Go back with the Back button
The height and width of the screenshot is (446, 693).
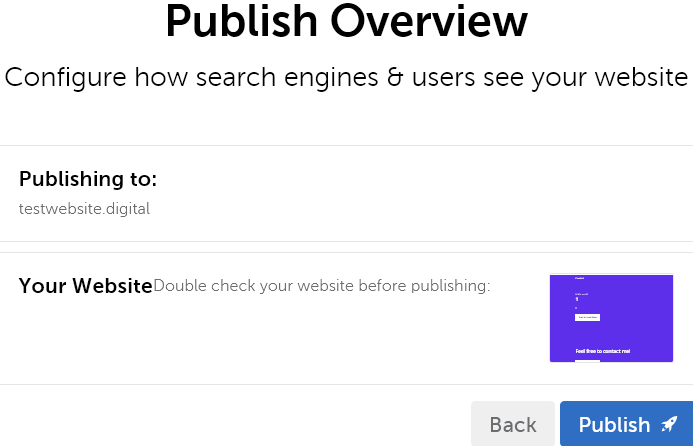point(513,425)
